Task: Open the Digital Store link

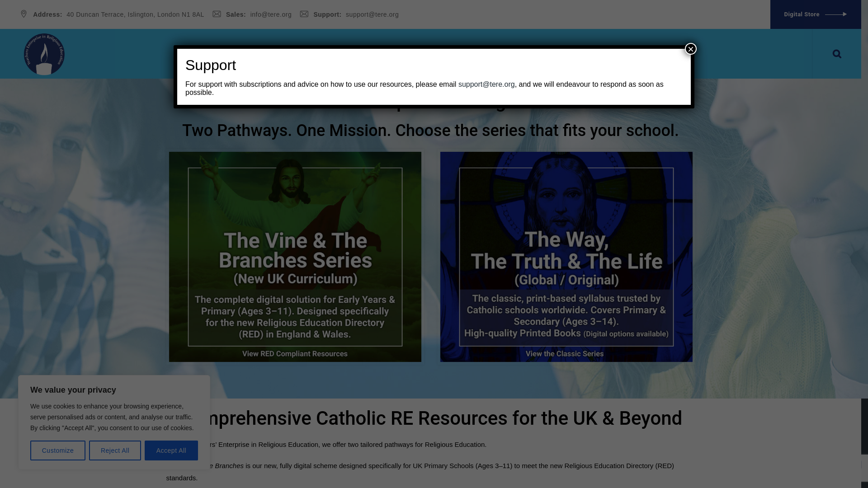Action: pyautogui.click(x=816, y=14)
